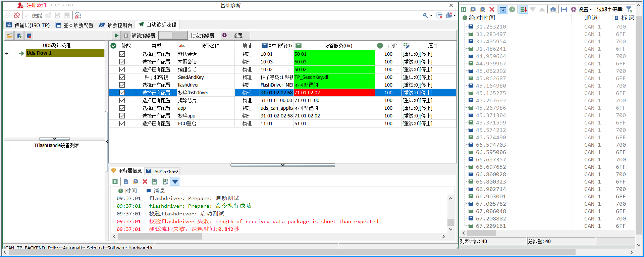Open the pop-out window dropdown arrow

pos(454,15)
